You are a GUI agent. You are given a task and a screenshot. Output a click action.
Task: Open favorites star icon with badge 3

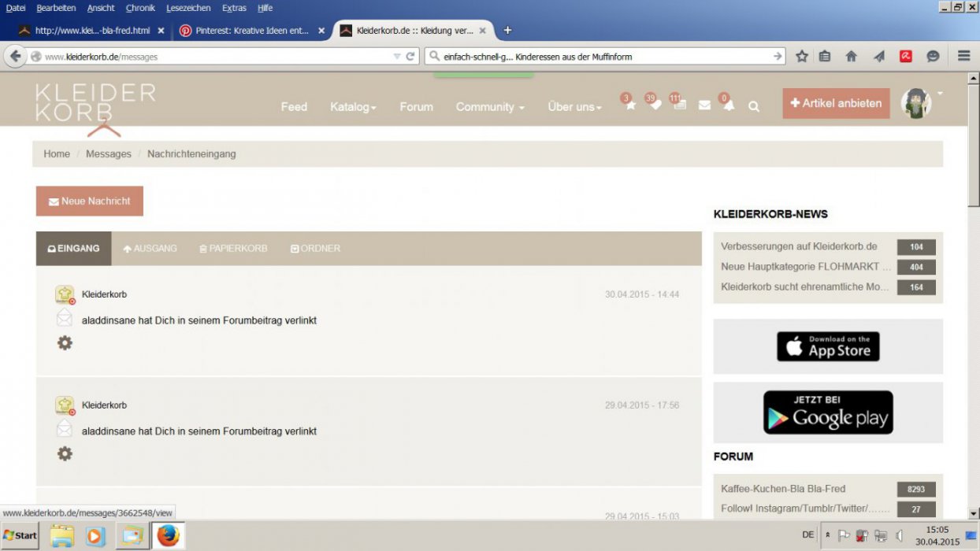[630, 106]
